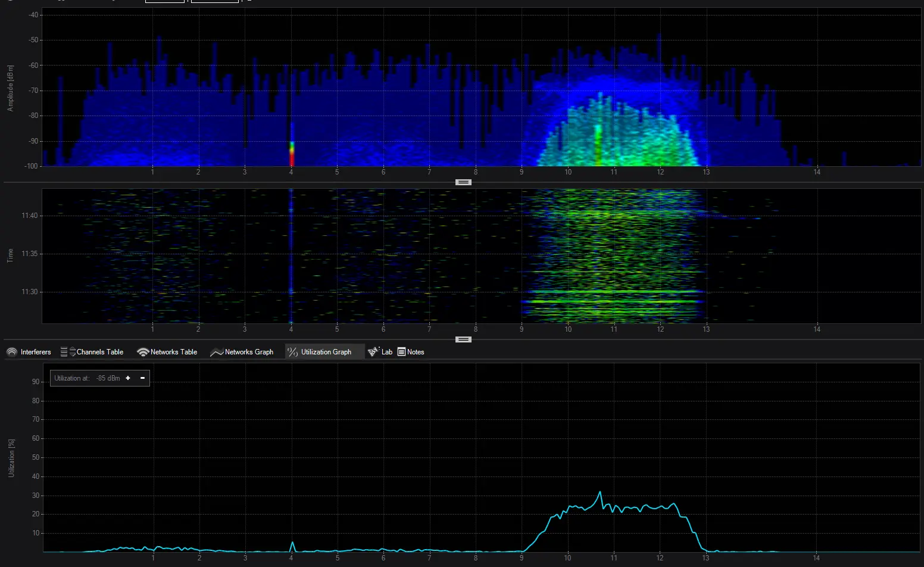Grab the splitter handle below the density graph
The width and height of the screenshot is (924, 567).
coord(463,182)
